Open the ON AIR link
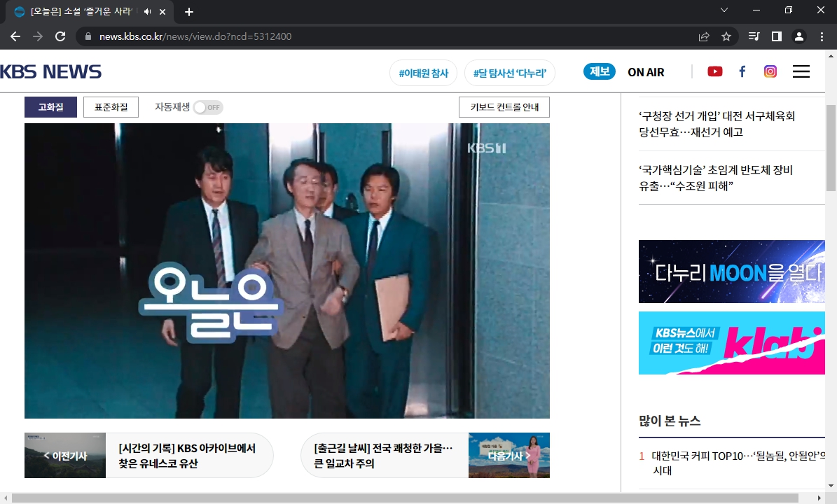The height and width of the screenshot is (504, 837). [x=646, y=73]
